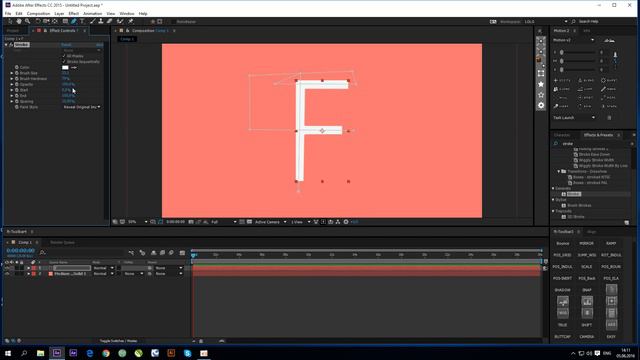
Task: Select the Zoom magnifier tool
Action: tap(27, 21)
